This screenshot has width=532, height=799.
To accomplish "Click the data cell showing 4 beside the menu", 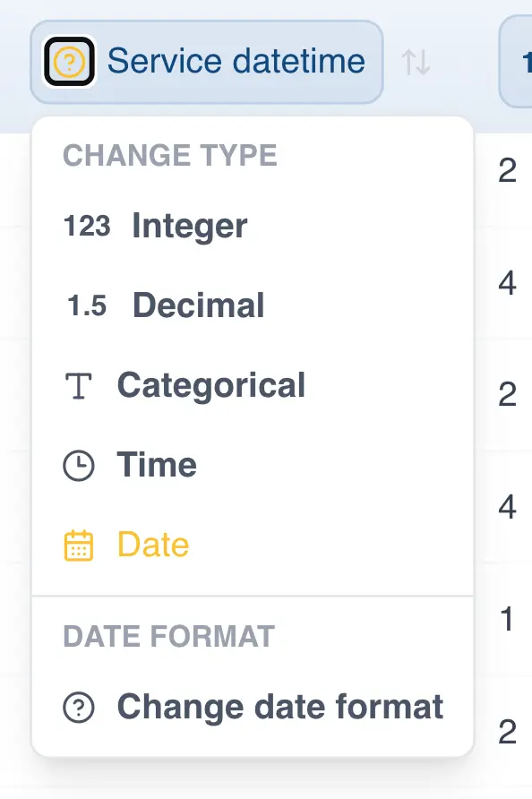I will click(x=509, y=283).
